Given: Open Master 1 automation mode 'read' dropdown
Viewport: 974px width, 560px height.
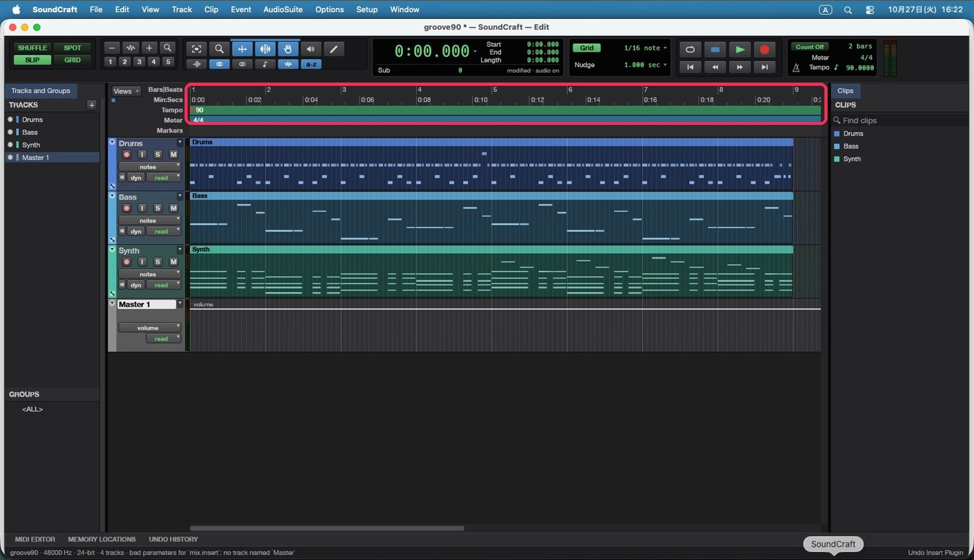Looking at the screenshot, I should tap(164, 339).
